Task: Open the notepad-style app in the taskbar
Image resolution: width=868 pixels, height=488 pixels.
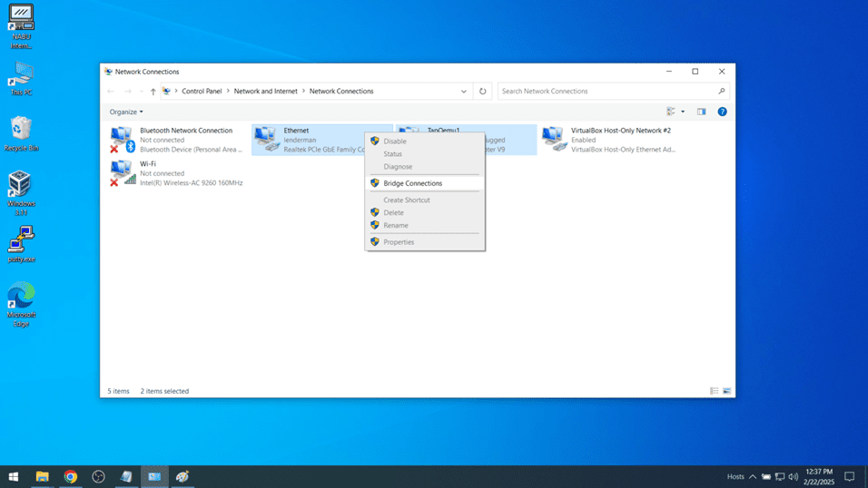Action: pos(126,476)
